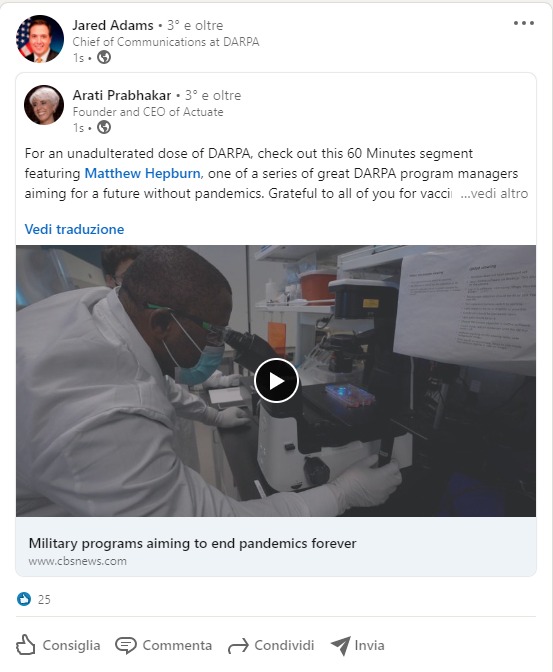Open the "Military programs aiming to end pandemics" headline
The image size is (553, 672).
(192, 543)
